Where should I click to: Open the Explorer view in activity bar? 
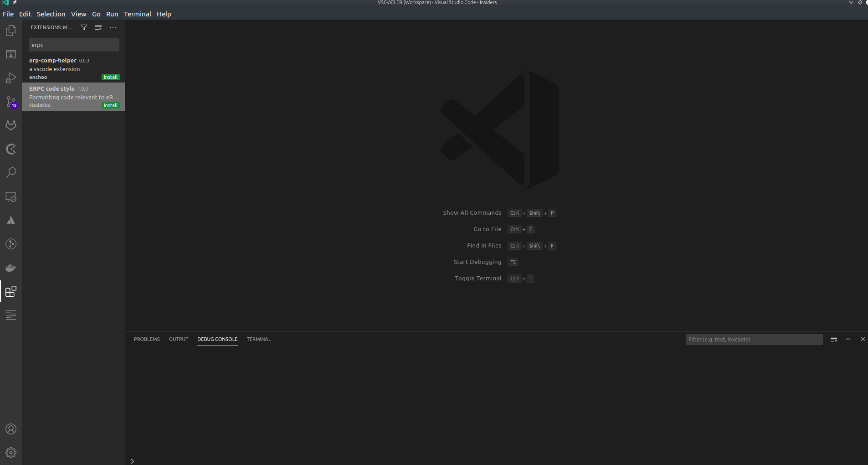pos(11,31)
